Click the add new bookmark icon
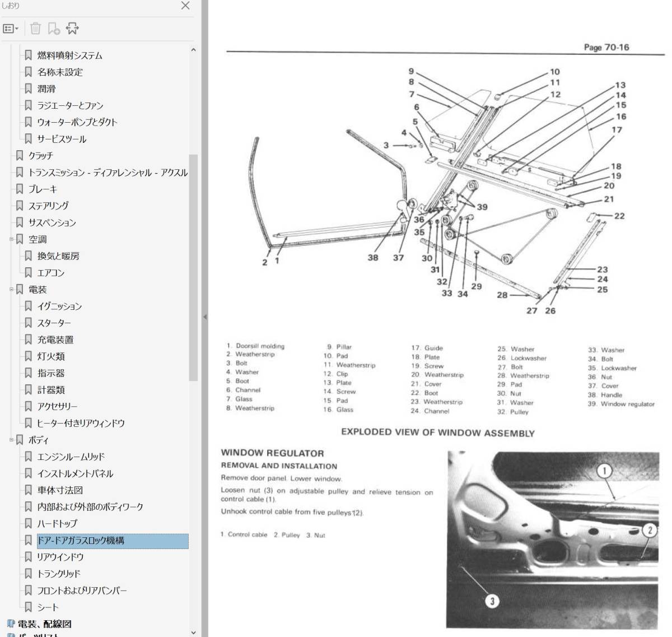The image size is (672, 637). tap(54, 28)
